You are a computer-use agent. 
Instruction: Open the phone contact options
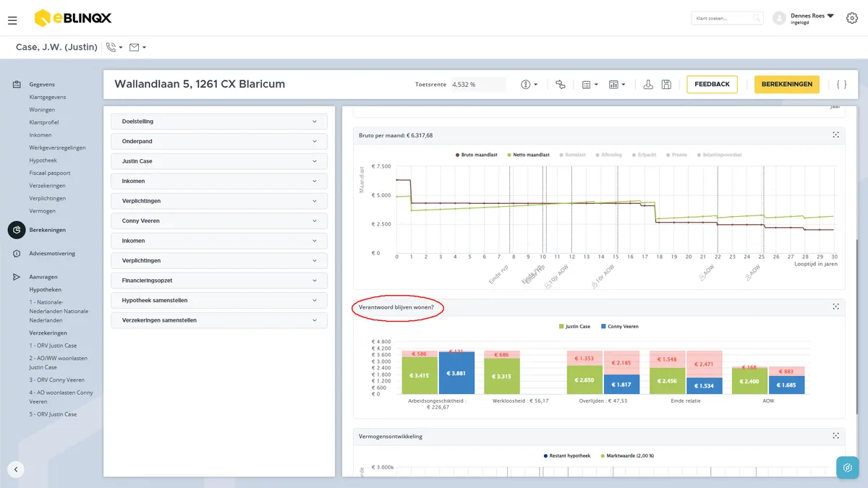(x=114, y=47)
